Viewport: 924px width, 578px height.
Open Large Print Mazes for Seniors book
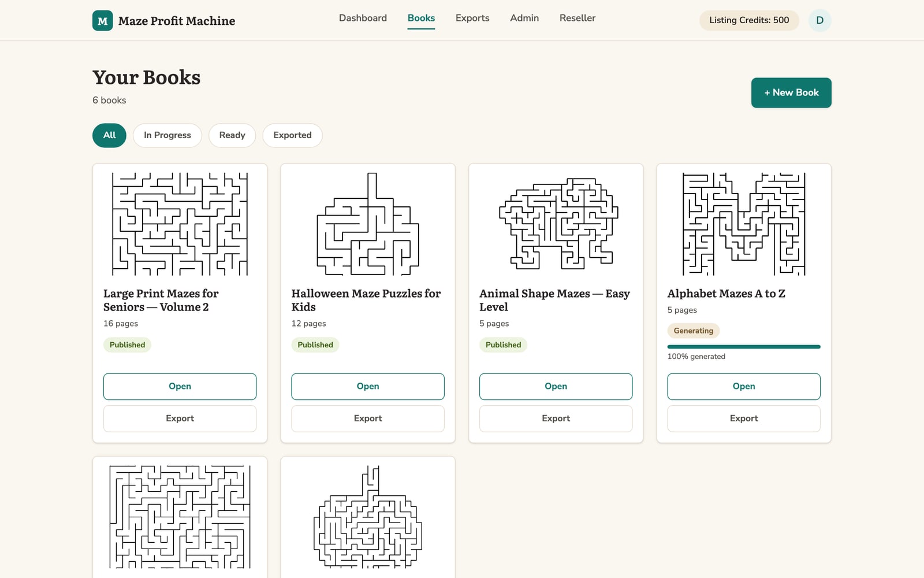[x=180, y=386]
